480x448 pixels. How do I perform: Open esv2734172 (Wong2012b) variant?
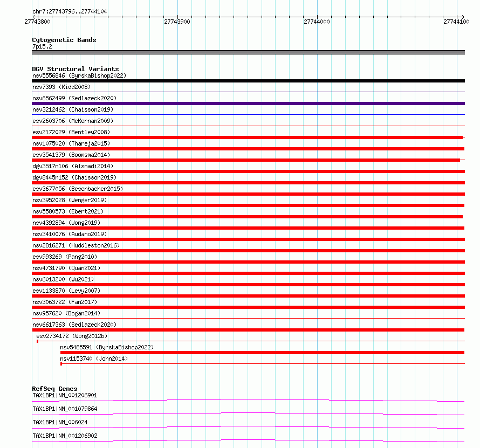72,336
